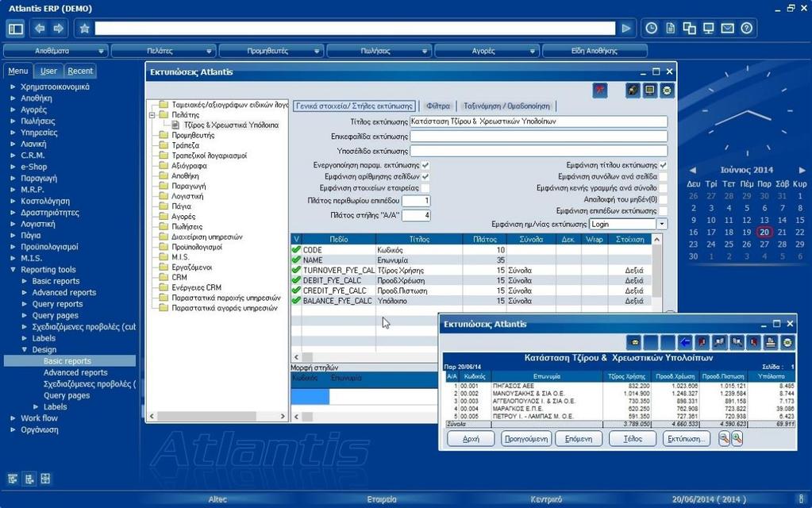Switch to the Recent sidebar tab
This screenshot has height=508, width=812.
[80, 71]
